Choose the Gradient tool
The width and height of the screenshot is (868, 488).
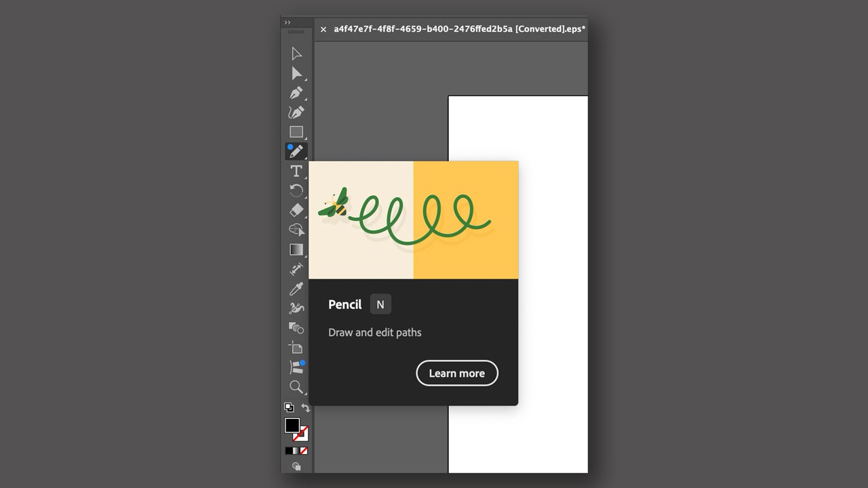tap(296, 249)
